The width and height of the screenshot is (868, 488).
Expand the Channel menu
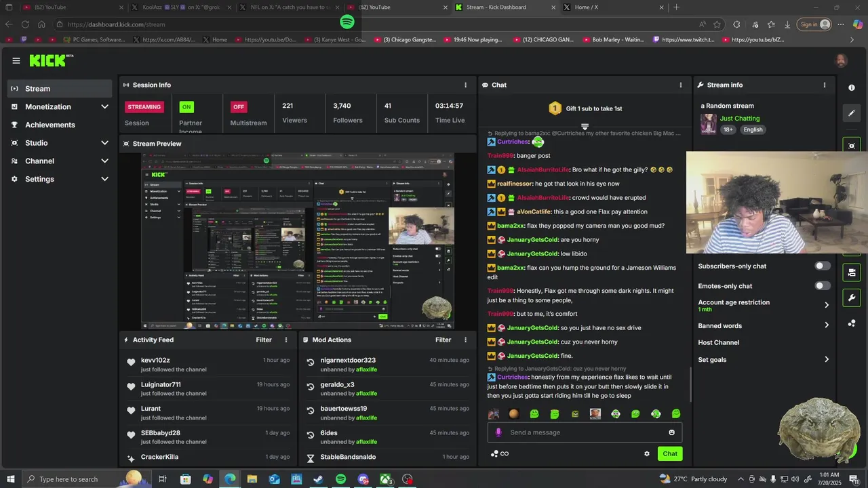[x=60, y=161]
